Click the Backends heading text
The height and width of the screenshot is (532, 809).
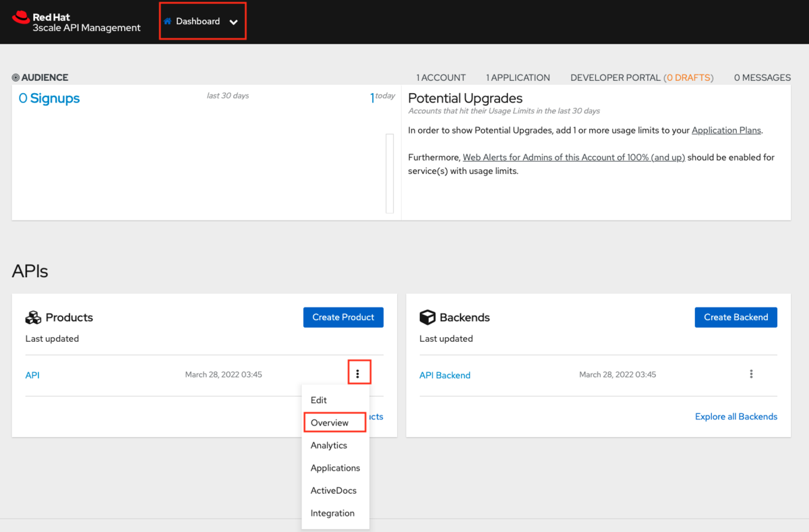(465, 318)
